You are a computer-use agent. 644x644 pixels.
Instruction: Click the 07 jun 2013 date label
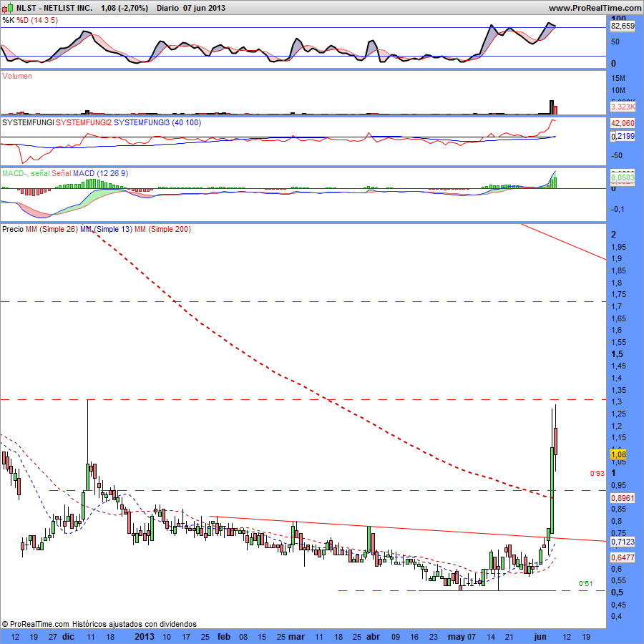click(x=204, y=8)
